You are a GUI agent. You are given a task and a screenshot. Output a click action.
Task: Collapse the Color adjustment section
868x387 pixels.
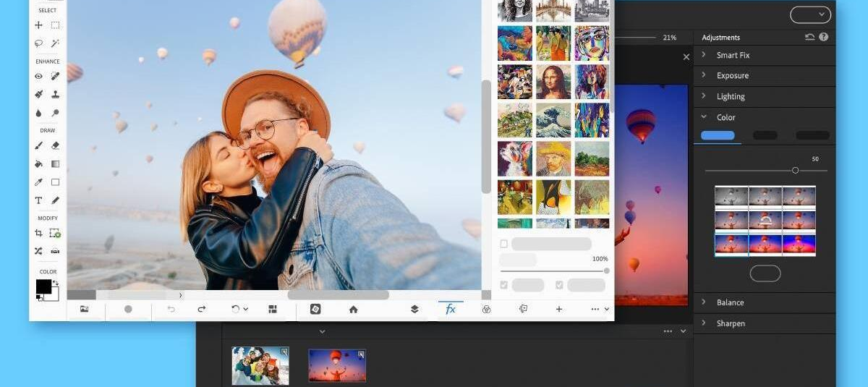click(703, 117)
